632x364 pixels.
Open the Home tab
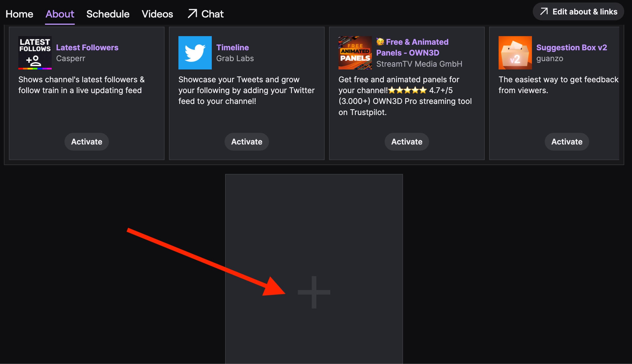pyautogui.click(x=19, y=14)
